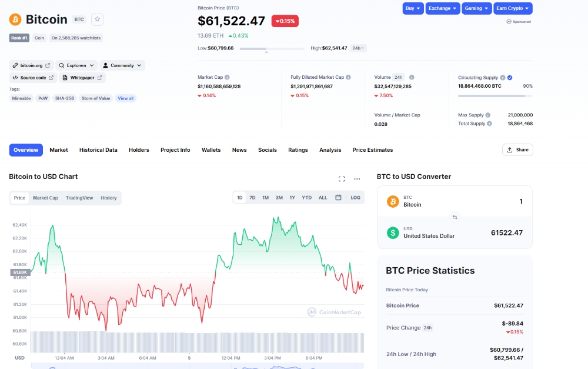Expand the Community dropdown
This screenshot has height=369, width=588.
pos(122,65)
